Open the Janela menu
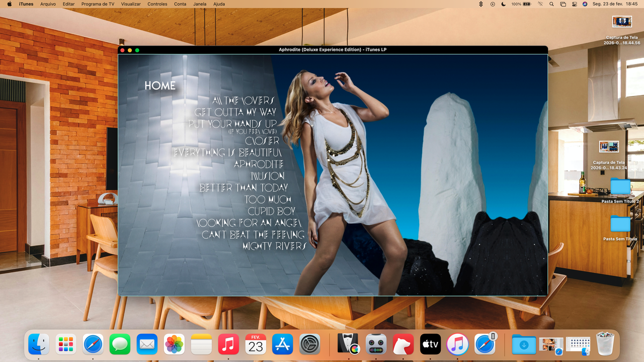 coord(200,4)
